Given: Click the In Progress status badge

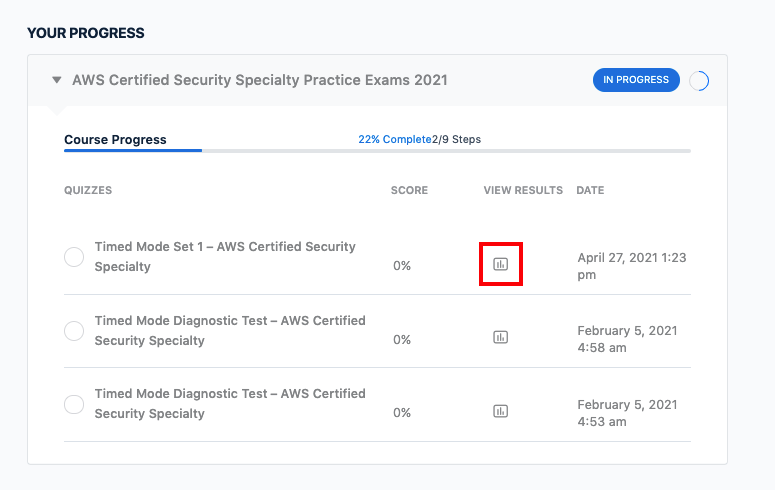Looking at the screenshot, I should coord(636,80).
